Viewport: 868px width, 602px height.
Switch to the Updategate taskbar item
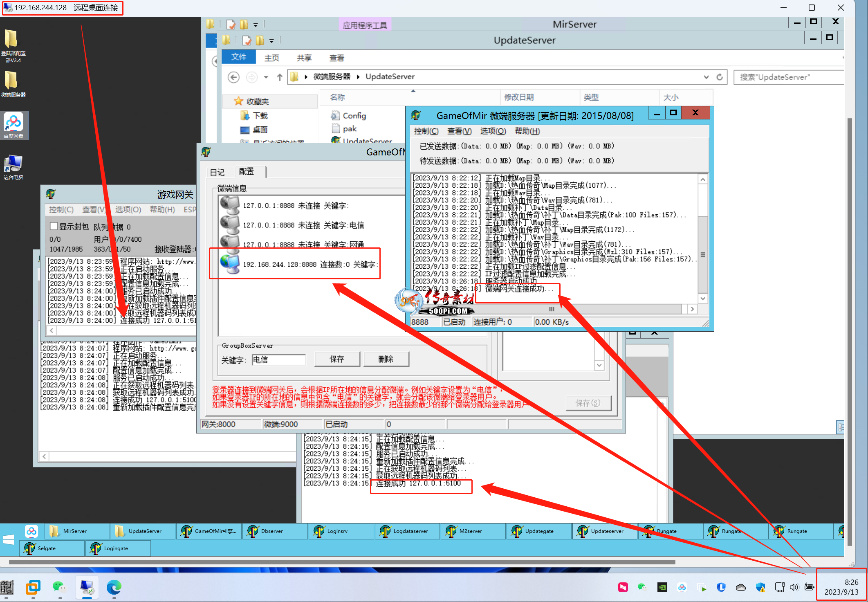pos(539,531)
